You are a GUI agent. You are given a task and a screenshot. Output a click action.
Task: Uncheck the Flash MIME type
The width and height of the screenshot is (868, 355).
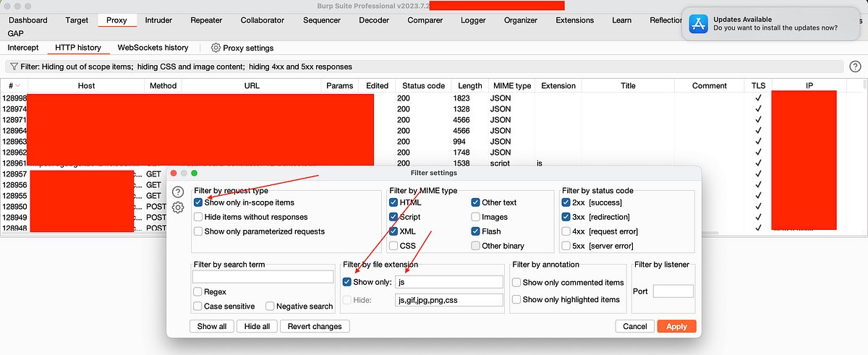(475, 231)
